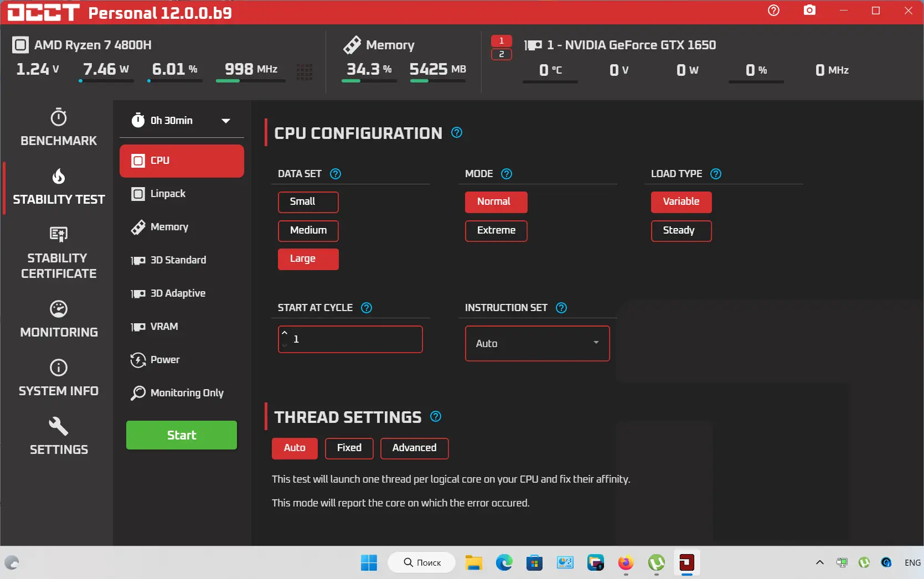The width and height of the screenshot is (924, 579).
Task: Open Microsoft Store from taskbar
Action: tap(534, 563)
